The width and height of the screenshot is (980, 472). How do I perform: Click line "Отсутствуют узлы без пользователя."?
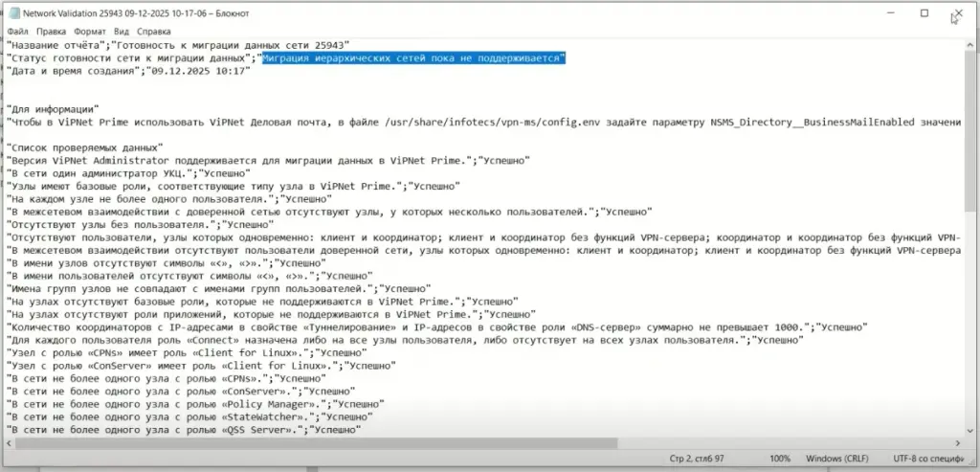click(140, 224)
